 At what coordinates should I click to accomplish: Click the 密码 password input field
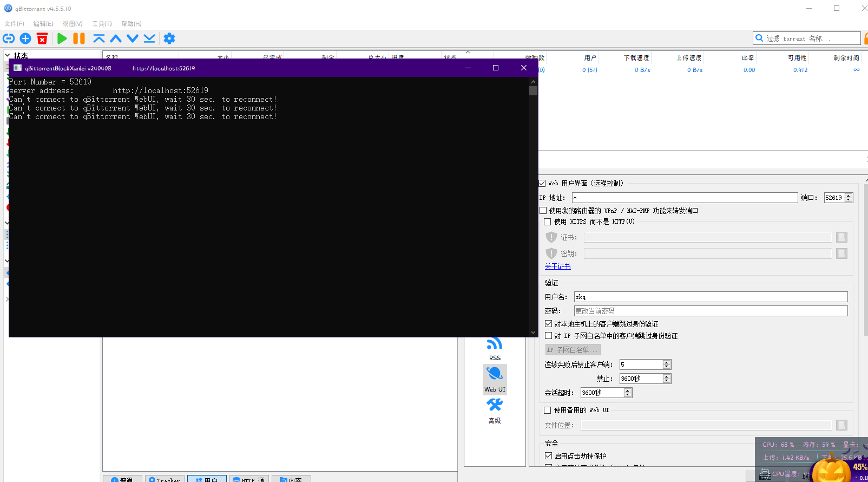[x=711, y=311]
